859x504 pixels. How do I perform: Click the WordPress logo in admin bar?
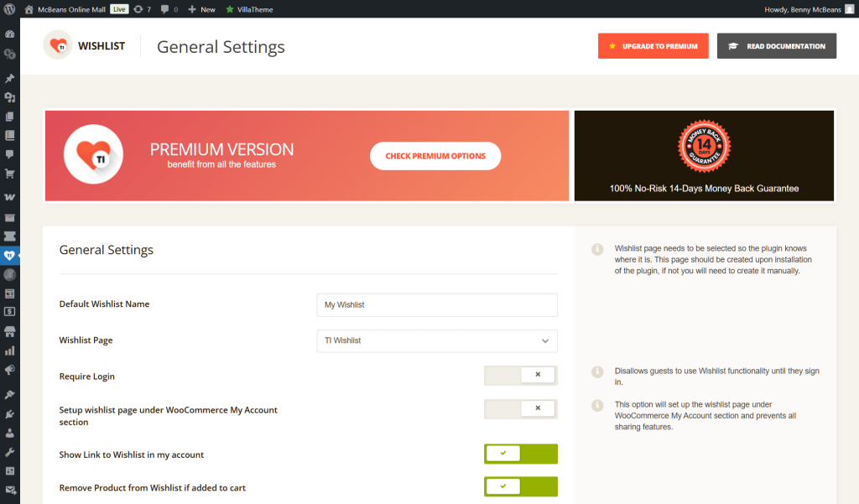coord(8,8)
